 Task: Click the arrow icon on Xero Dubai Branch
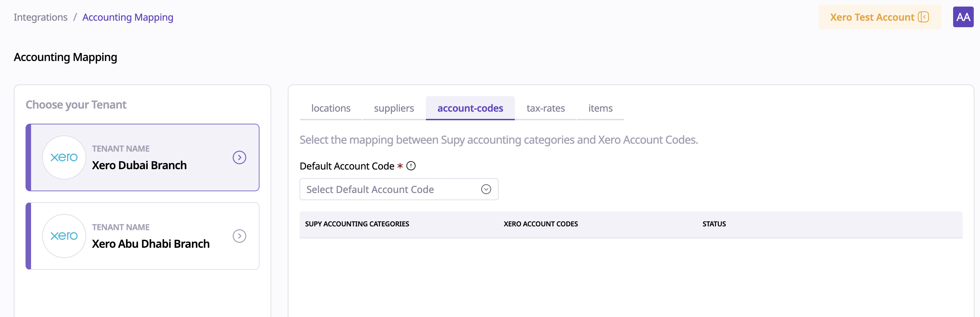[x=239, y=157]
